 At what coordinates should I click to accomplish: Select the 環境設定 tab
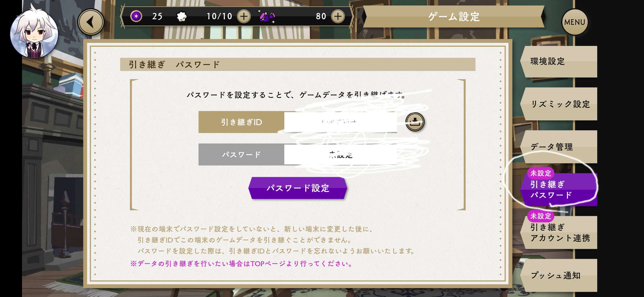coord(559,61)
